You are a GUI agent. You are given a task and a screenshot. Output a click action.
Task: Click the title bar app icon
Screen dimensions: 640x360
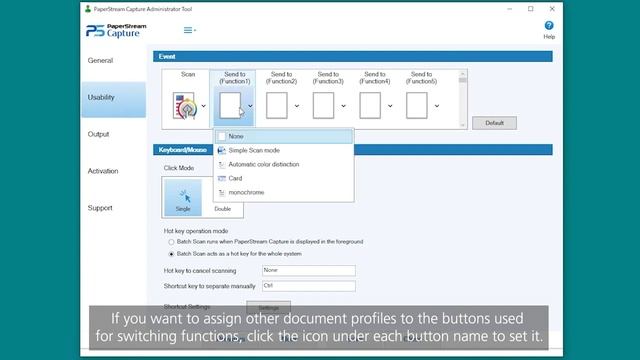tap(88, 9)
